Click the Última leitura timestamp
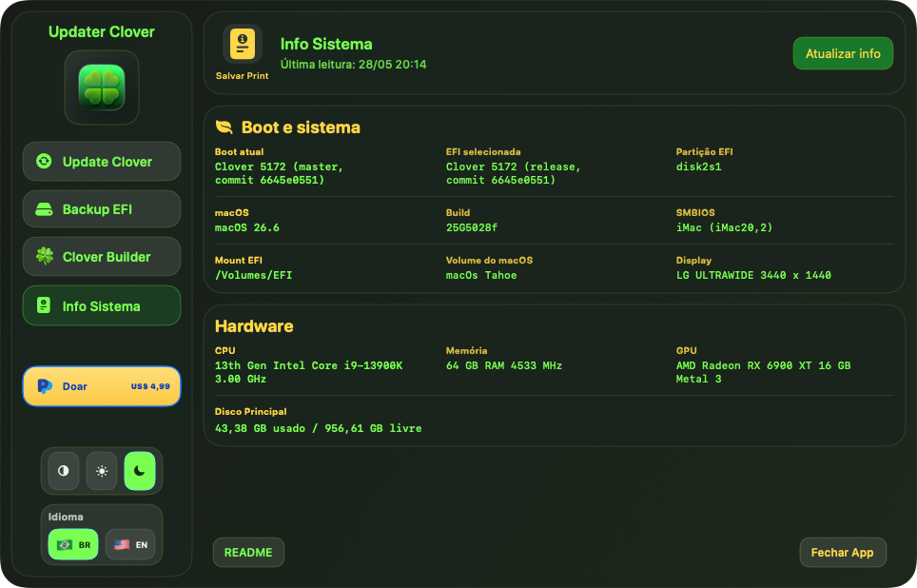This screenshot has width=917, height=588. [x=353, y=65]
